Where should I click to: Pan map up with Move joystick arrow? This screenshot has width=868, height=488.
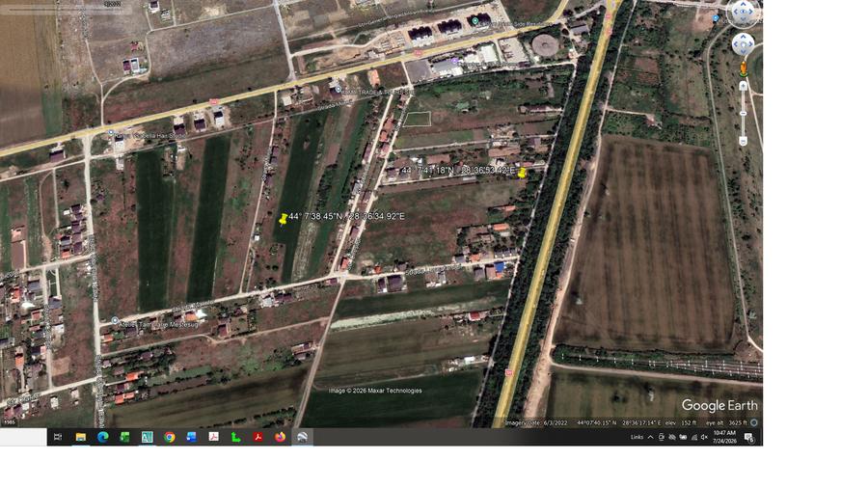743,37
